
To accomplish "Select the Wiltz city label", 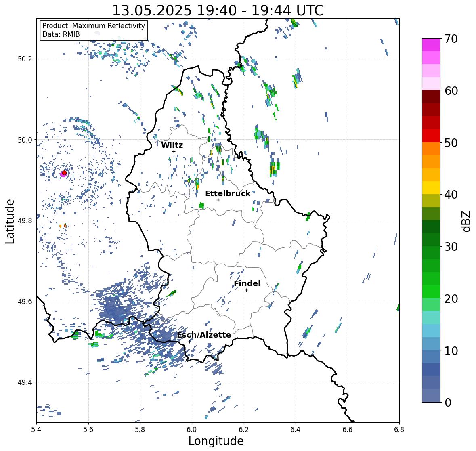I will [x=172, y=145].
